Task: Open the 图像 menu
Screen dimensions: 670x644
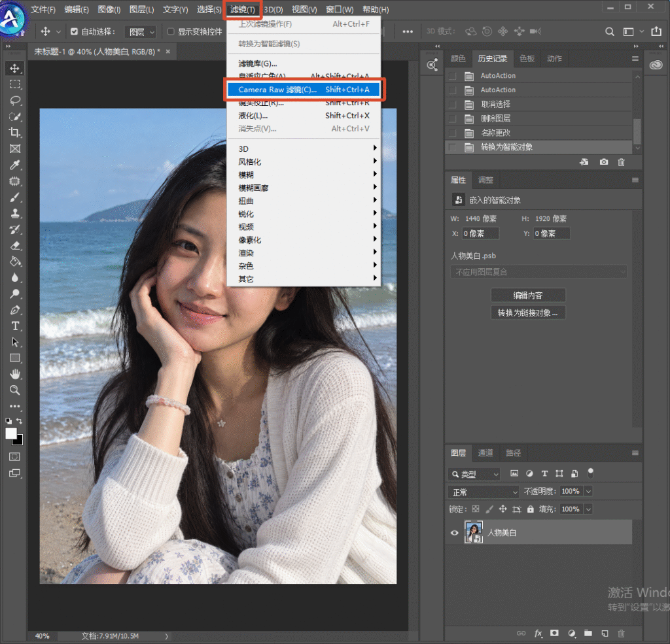Action: [x=109, y=9]
